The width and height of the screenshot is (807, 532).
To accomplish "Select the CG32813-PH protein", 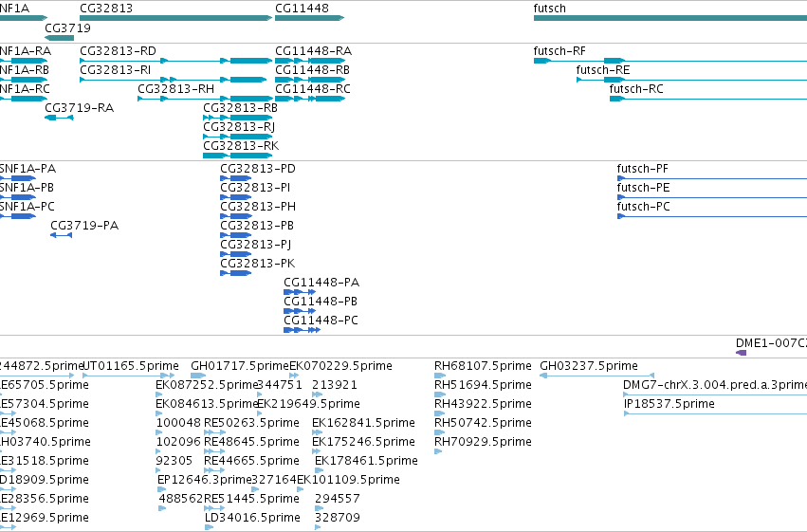I will click(x=236, y=216).
